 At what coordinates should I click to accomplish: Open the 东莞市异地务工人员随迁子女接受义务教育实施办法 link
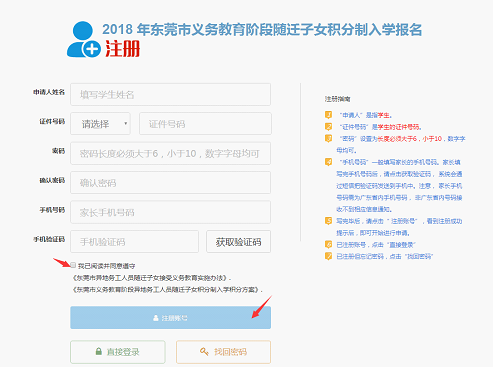[x=151, y=278]
